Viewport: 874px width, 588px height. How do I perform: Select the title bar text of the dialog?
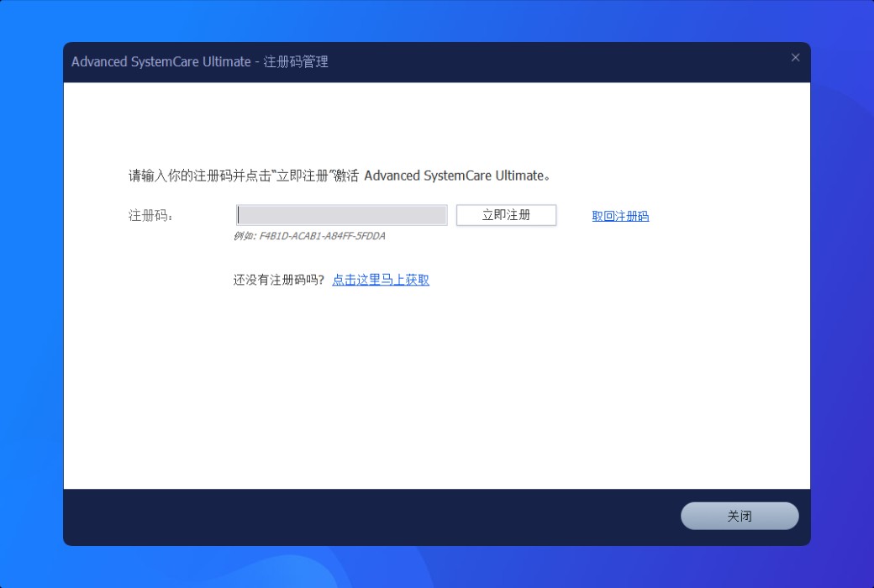[x=198, y=61]
